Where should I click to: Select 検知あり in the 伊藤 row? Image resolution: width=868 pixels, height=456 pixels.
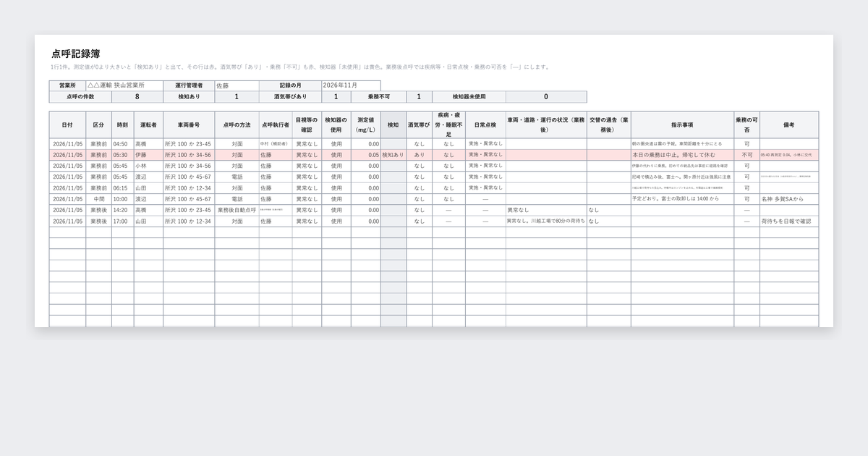coord(393,155)
